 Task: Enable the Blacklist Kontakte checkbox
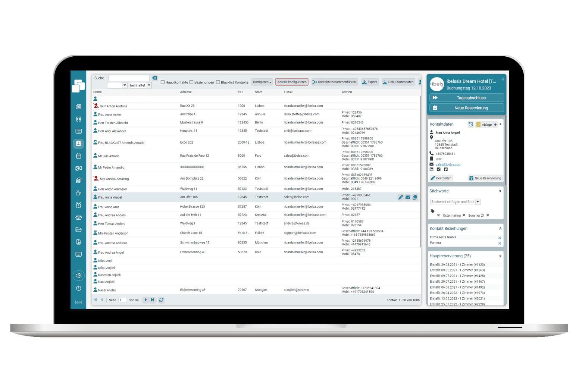click(x=218, y=82)
